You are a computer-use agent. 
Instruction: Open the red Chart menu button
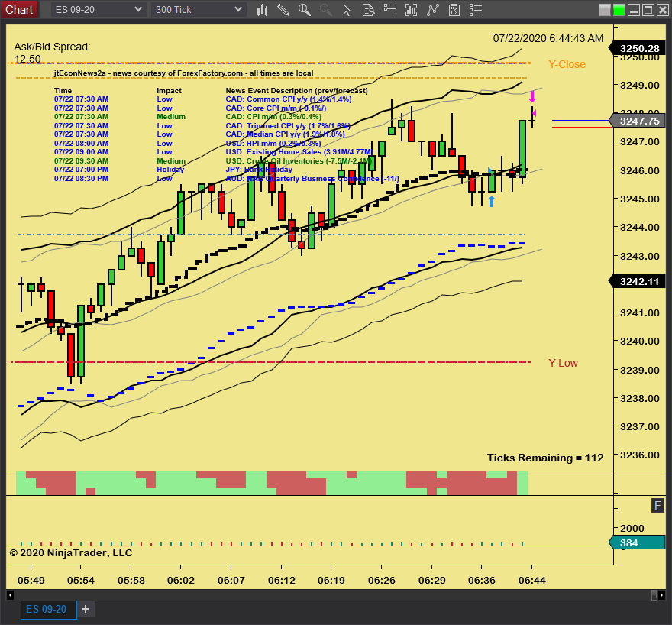click(19, 10)
